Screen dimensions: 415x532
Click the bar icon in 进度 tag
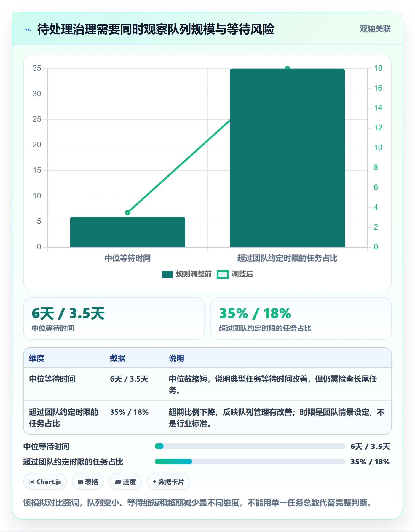pos(118,482)
